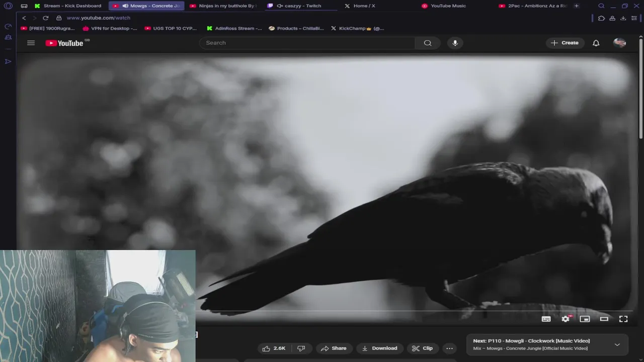Open the [FREE] 1900Rugra... bookmark

tap(48, 29)
